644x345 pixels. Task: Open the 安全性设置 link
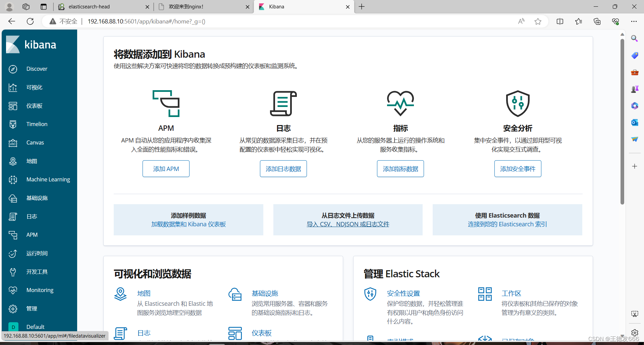coord(404,293)
